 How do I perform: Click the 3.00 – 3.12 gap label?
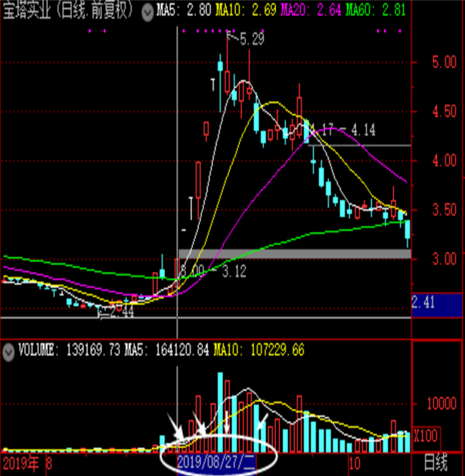[x=213, y=271]
